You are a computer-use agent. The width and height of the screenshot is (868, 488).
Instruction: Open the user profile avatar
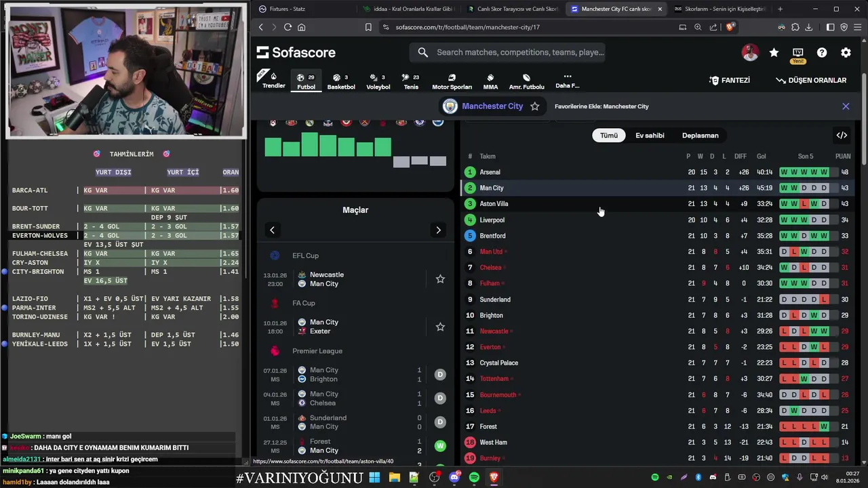(x=750, y=52)
